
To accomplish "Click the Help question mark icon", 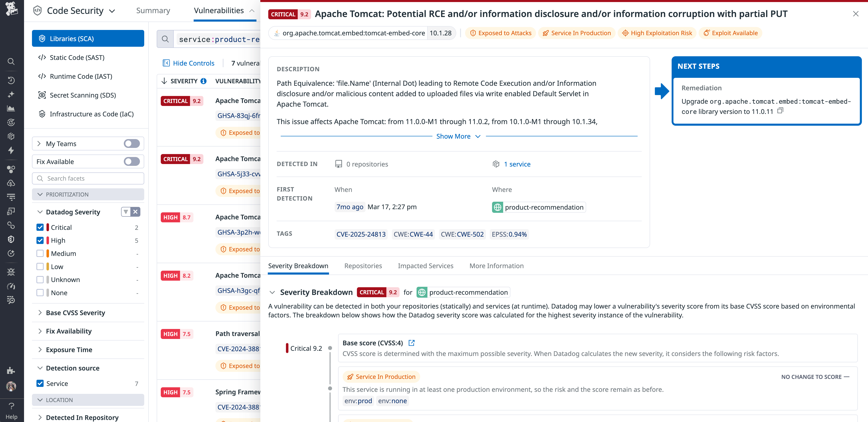I will (x=12, y=406).
